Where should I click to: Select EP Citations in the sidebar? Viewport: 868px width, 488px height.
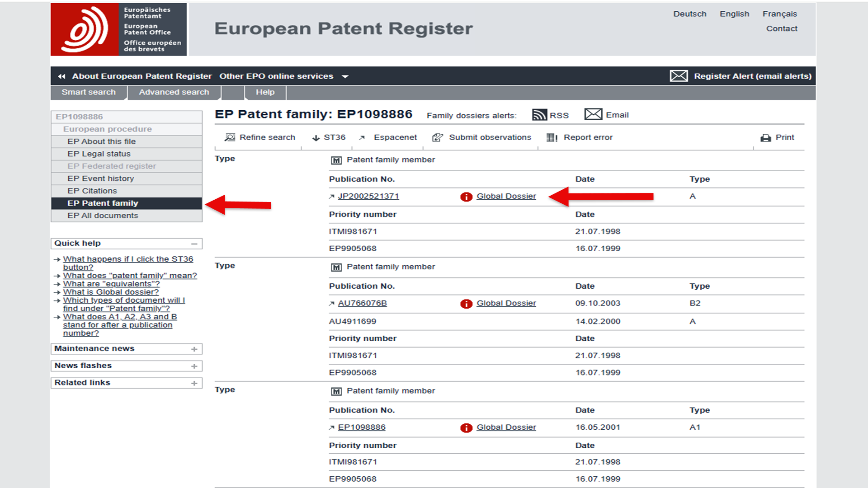[x=92, y=191]
